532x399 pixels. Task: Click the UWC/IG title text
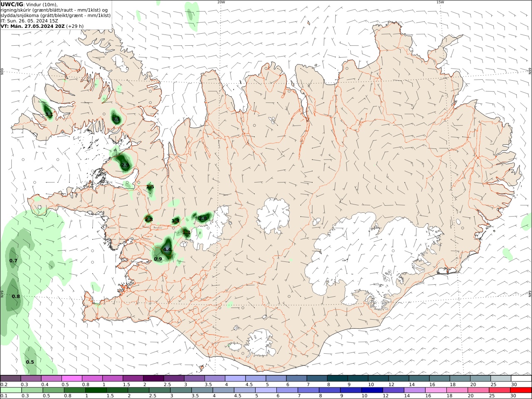click(12, 4)
